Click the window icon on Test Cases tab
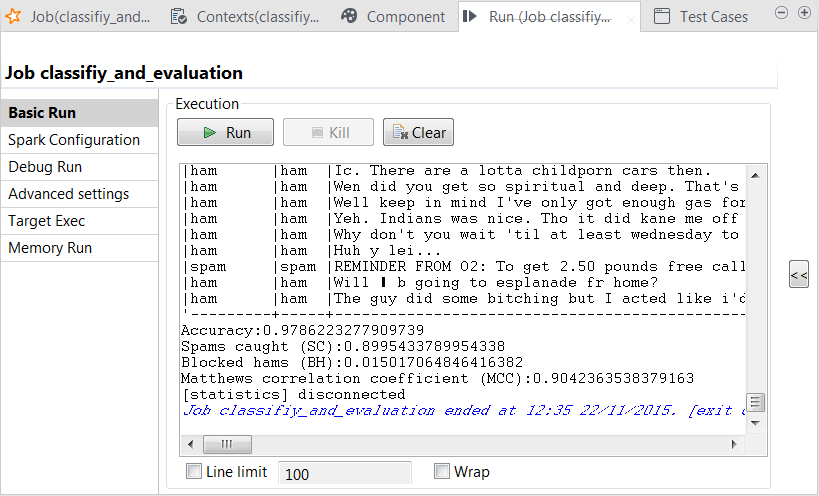 point(662,16)
